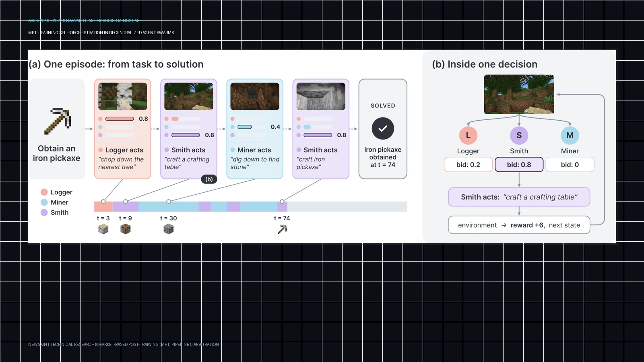The width and height of the screenshot is (644, 362).
Task: Click the 'Miner acts' label
Action: click(x=254, y=150)
